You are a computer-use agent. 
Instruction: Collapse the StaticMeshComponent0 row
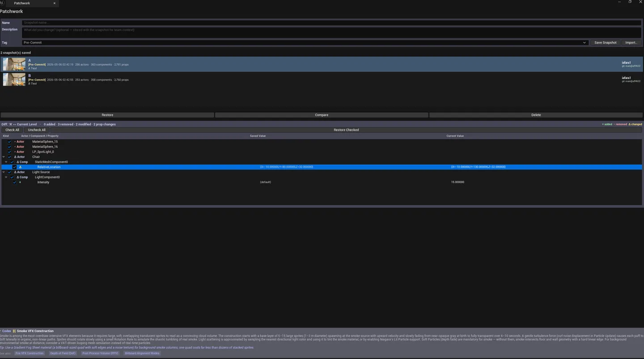(x=6, y=162)
